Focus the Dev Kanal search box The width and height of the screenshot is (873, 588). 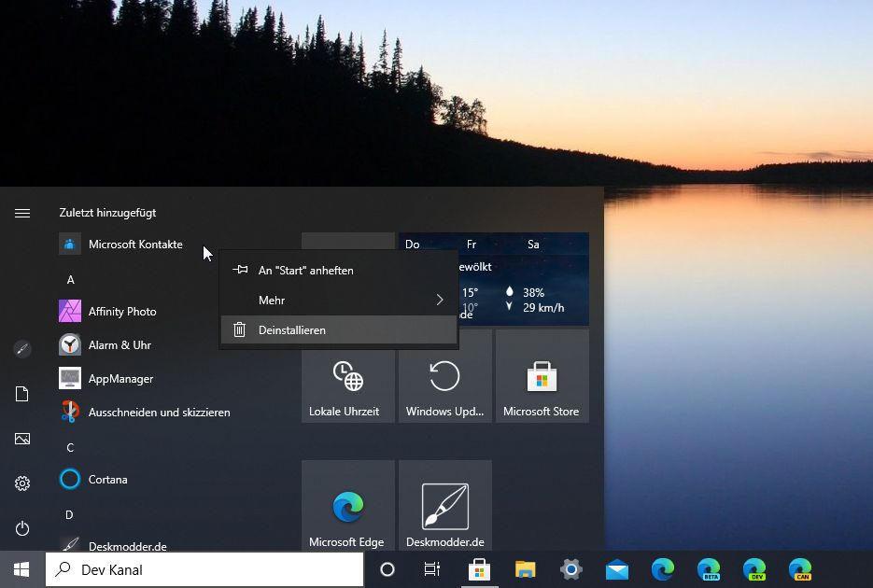[204, 569]
